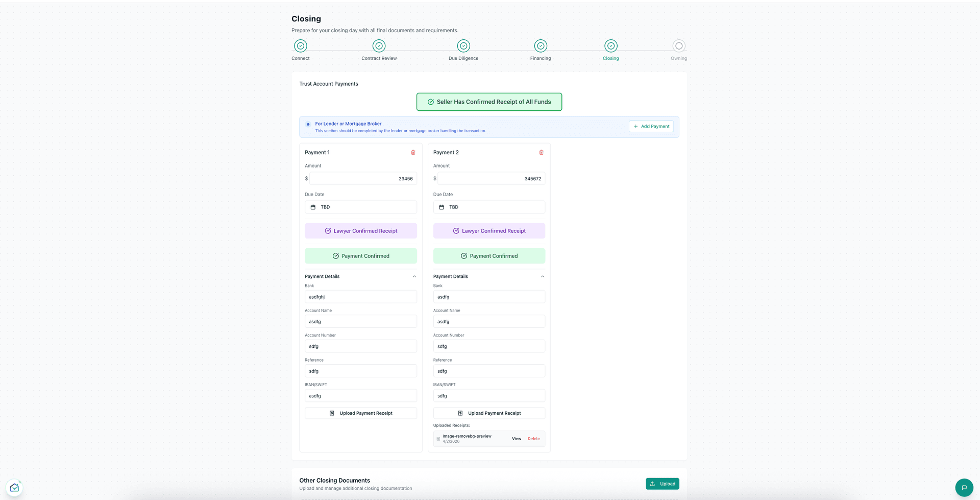The image size is (980, 500).
Task: Click Payment 1 Account Number field
Action: coord(361,346)
